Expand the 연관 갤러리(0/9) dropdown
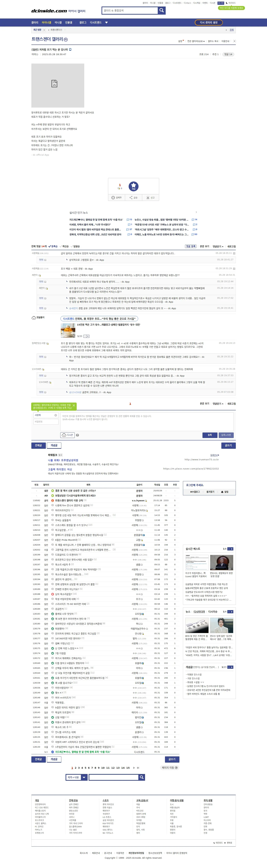The width and height of the screenshot is (267, 868). [196, 41]
